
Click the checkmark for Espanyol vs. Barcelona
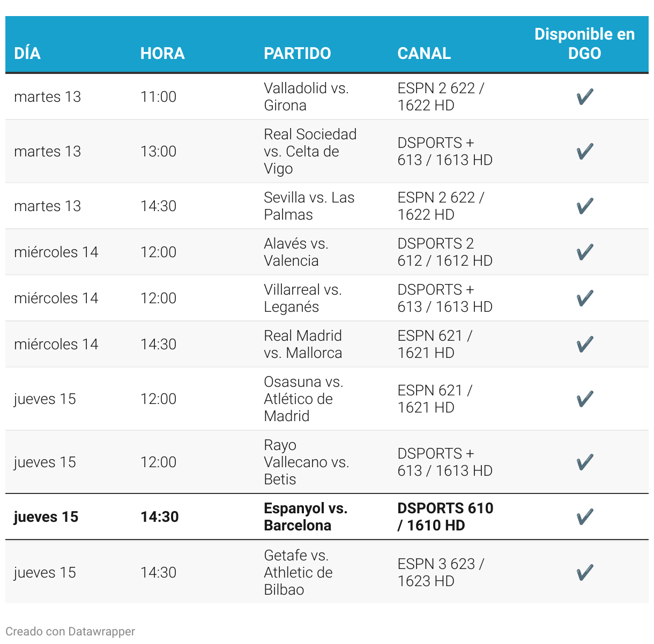[x=584, y=517]
